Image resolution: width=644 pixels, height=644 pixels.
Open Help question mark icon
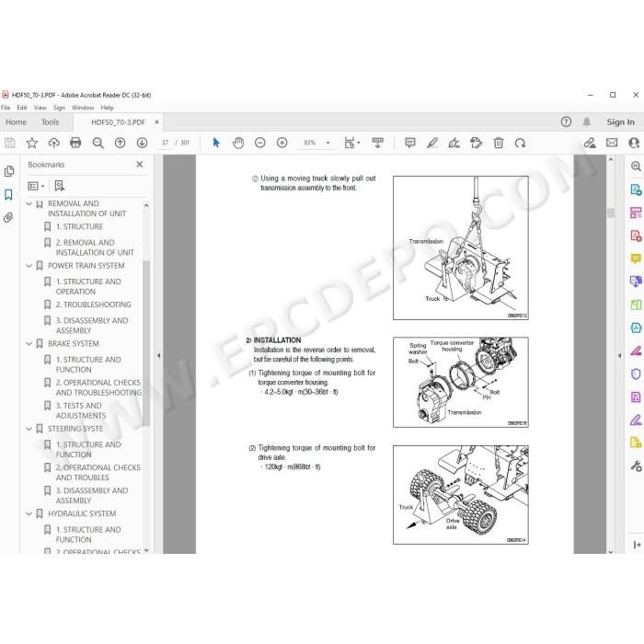click(x=566, y=122)
